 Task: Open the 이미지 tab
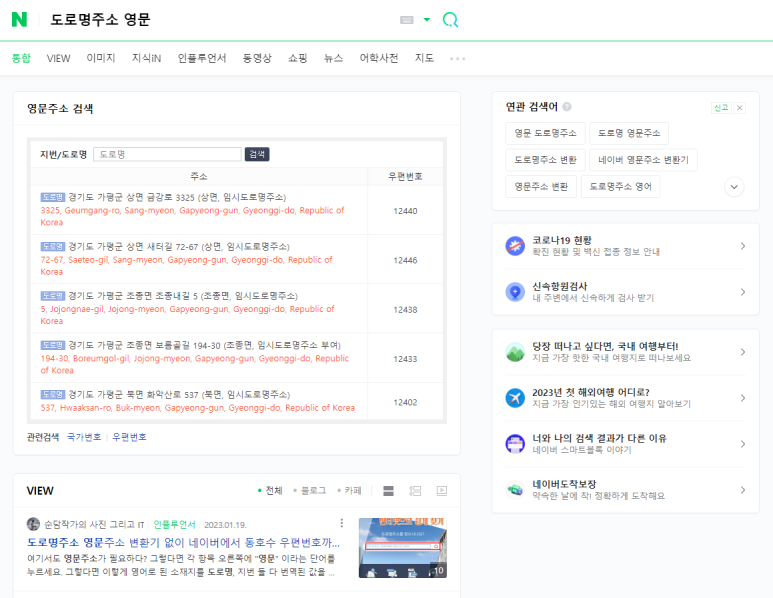click(x=101, y=58)
